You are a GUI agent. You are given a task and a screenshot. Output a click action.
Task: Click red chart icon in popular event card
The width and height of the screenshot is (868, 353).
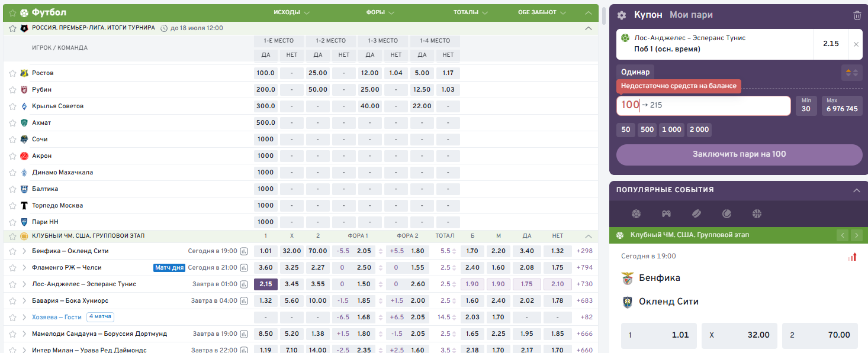[852, 257]
